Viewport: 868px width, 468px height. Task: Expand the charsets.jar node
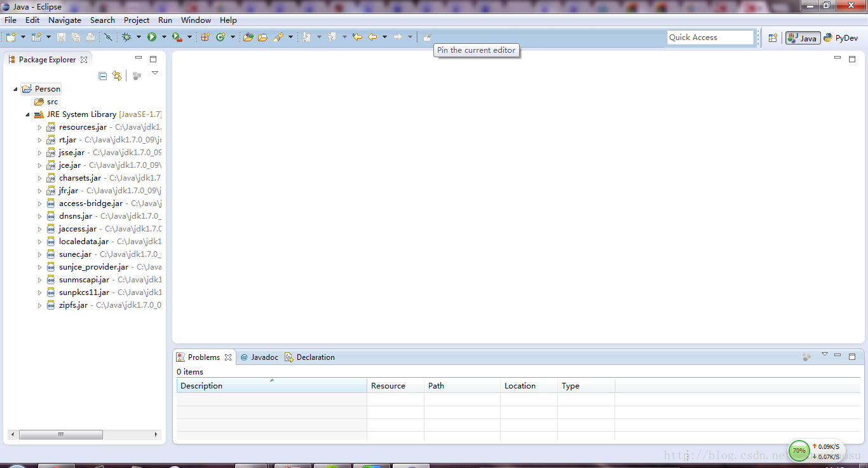pos(39,178)
